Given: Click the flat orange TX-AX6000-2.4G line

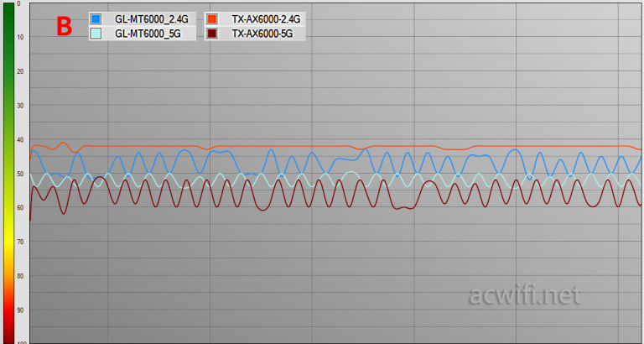Looking at the screenshot, I should click(x=252, y=146).
